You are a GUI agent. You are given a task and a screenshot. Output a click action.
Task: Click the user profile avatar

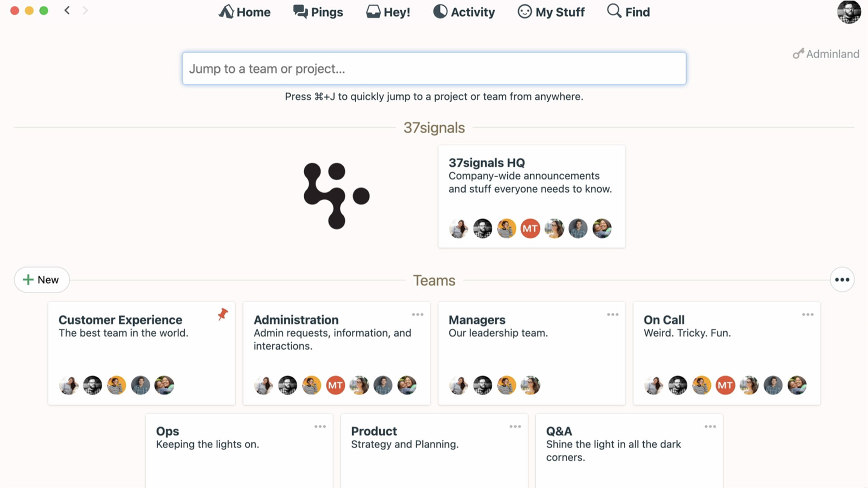coord(849,12)
